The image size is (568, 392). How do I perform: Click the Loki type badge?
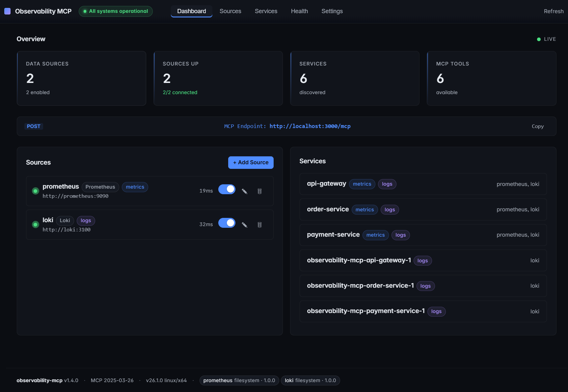(65, 221)
